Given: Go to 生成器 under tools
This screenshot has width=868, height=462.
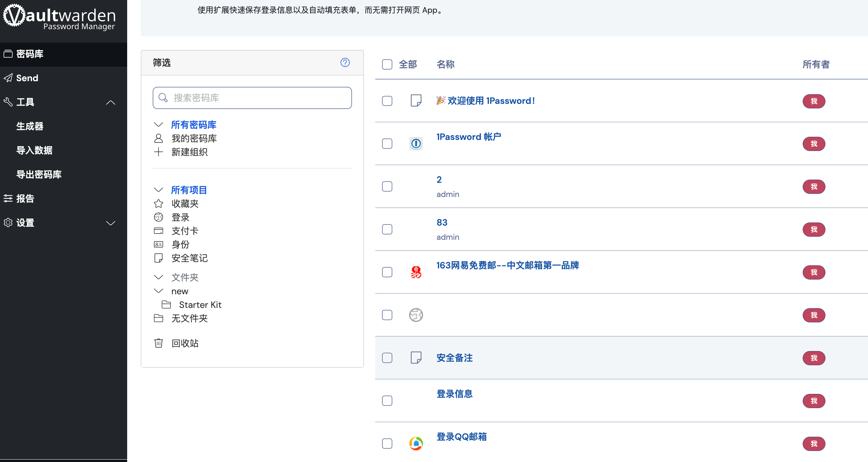Looking at the screenshot, I should pyautogui.click(x=30, y=126).
